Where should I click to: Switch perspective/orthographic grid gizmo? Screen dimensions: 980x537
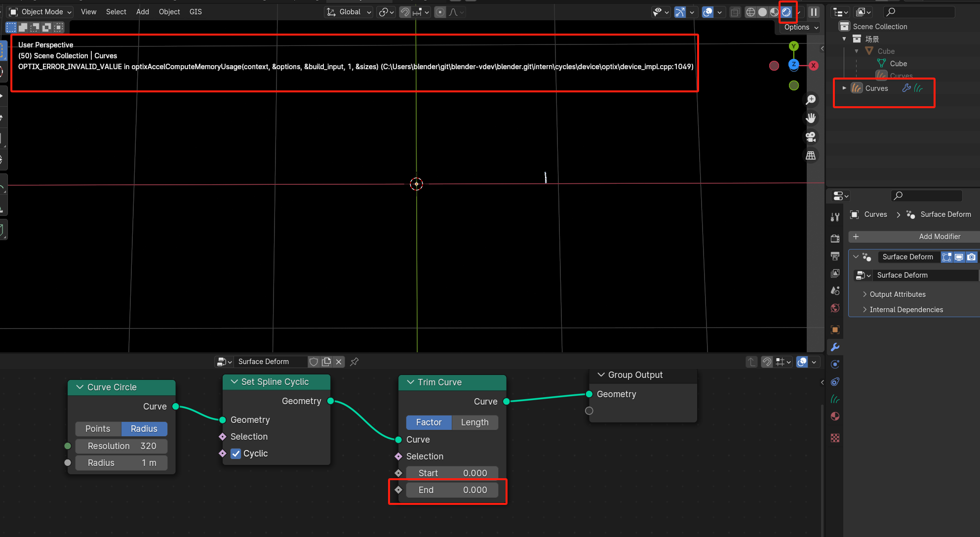coord(811,155)
